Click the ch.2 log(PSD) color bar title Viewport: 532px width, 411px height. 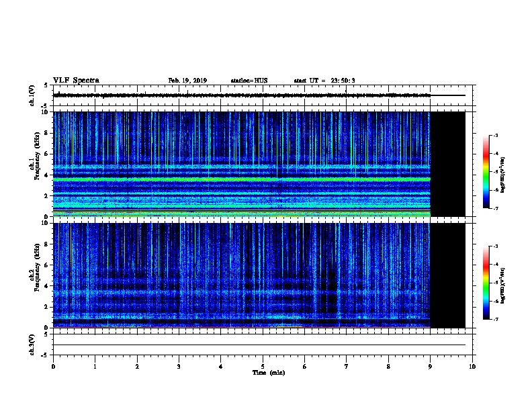pyautogui.click(x=503, y=286)
